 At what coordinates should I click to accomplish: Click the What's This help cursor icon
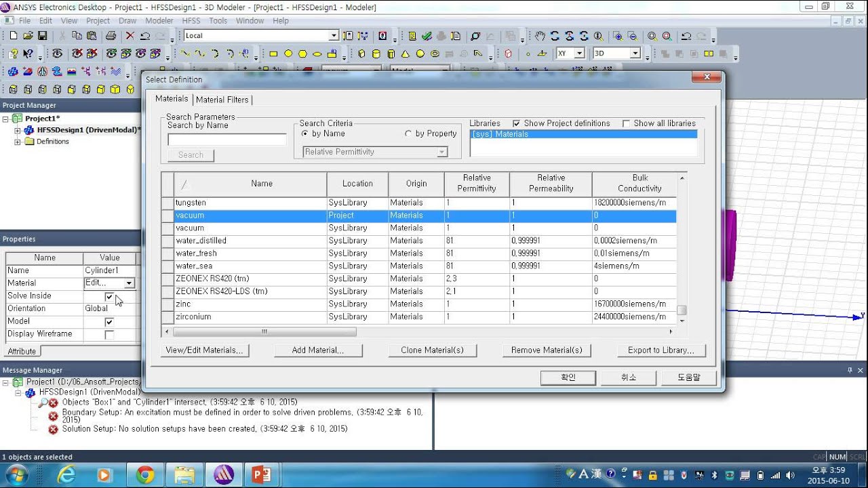pyautogui.click(x=28, y=54)
